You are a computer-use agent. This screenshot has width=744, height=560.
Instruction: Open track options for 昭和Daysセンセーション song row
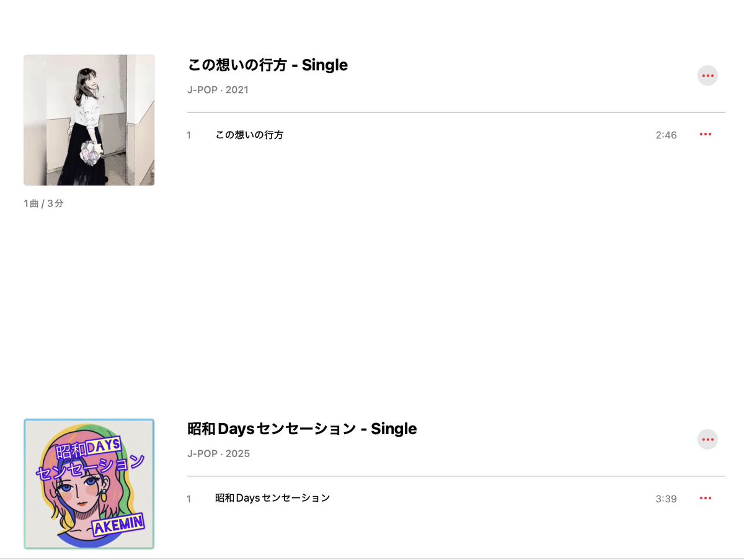[x=706, y=498]
